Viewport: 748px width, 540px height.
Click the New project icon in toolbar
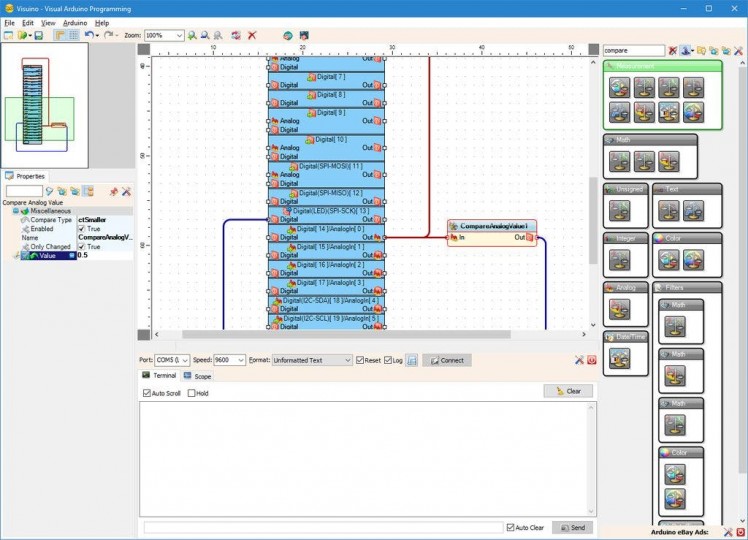click(x=8, y=35)
